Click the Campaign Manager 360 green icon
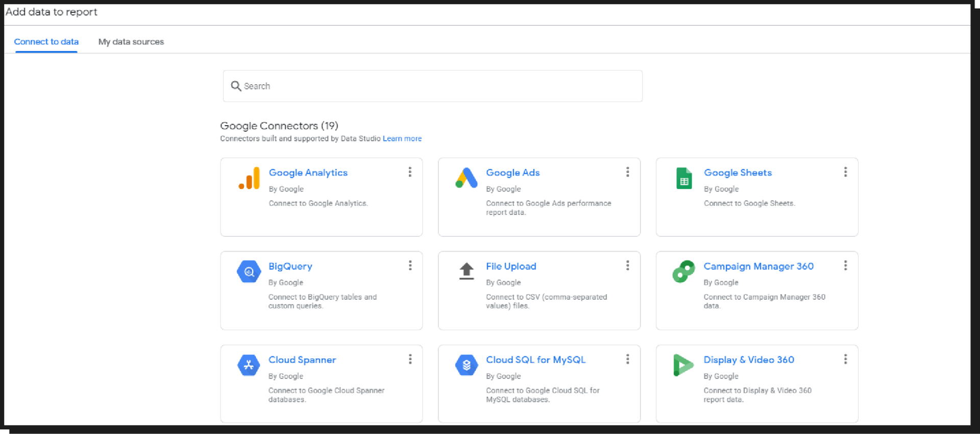Screen dimensions: 980x434 point(684,271)
